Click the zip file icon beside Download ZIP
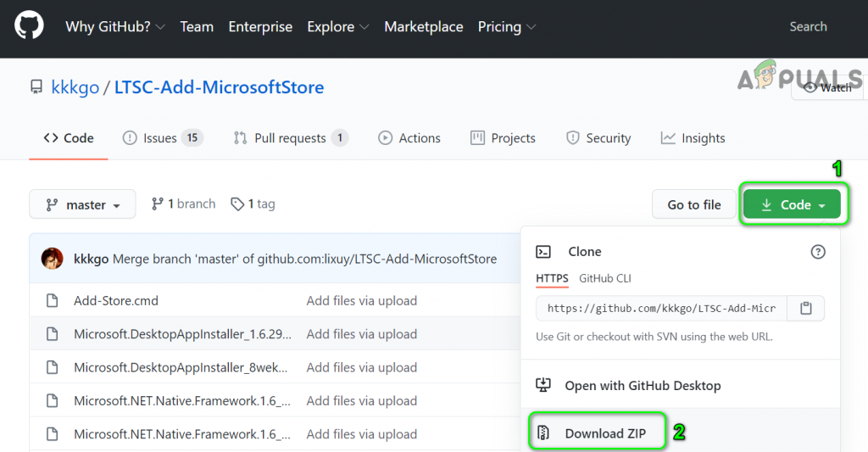 coord(544,434)
